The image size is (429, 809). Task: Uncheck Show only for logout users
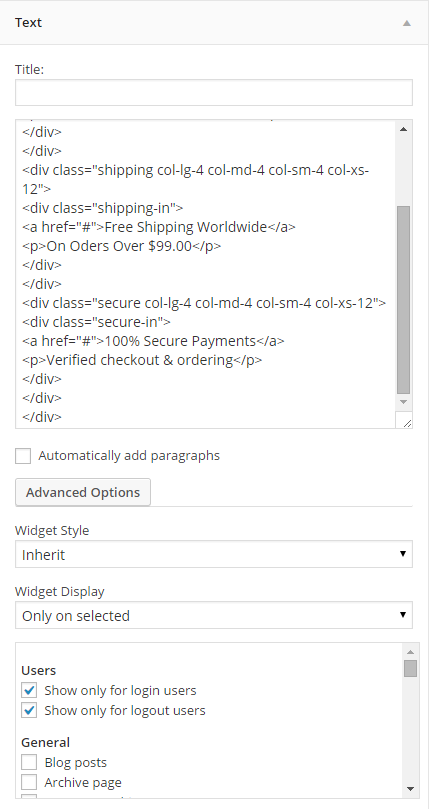click(29, 710)
